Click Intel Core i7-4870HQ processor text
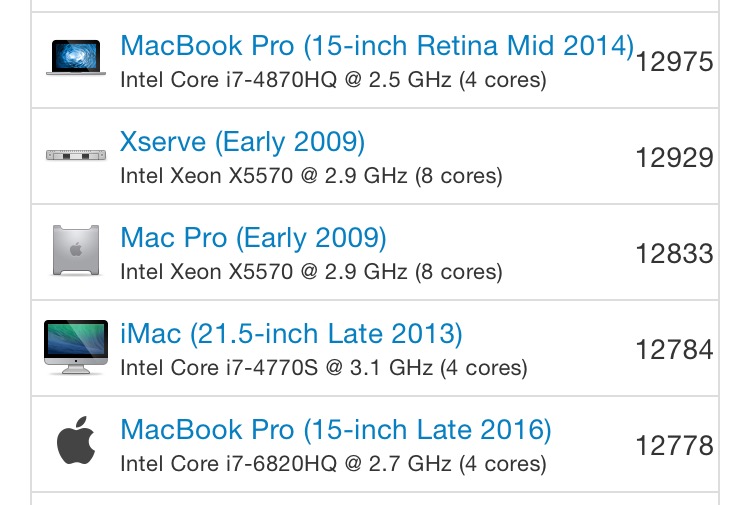The height and width of the screenshot is (505, 746). pyautogui.click(x=334, y=80)
